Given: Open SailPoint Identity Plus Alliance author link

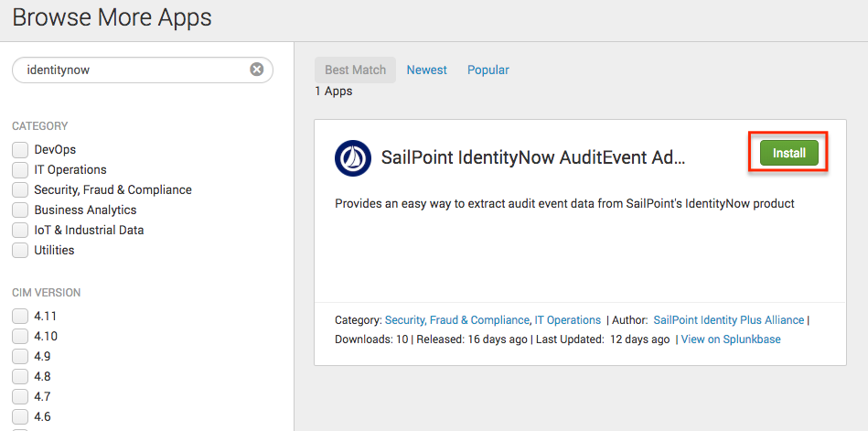Looking at the screenshot, I should coord(729,320).
